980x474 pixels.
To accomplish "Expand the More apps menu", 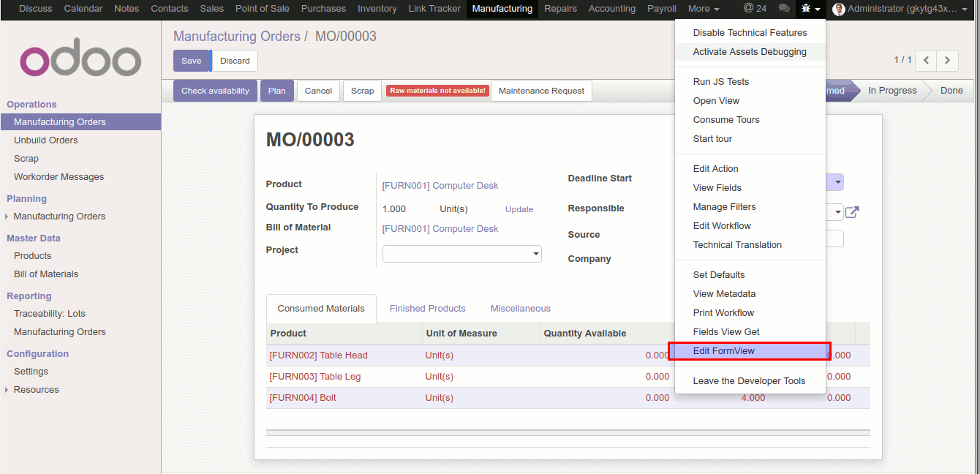I will click(x=704, y=9).
